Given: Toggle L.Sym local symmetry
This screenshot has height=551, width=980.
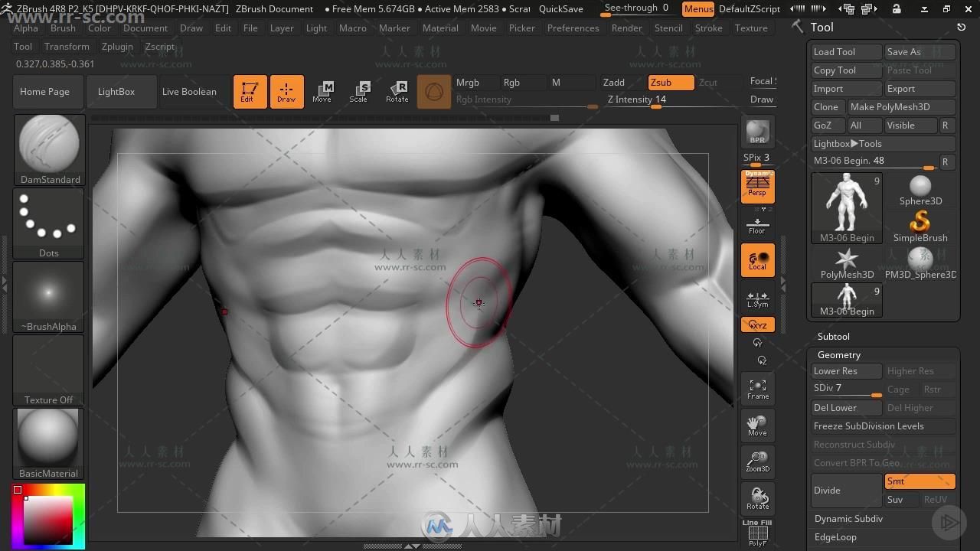Looking at the screenshot, I should pos(757,298).
